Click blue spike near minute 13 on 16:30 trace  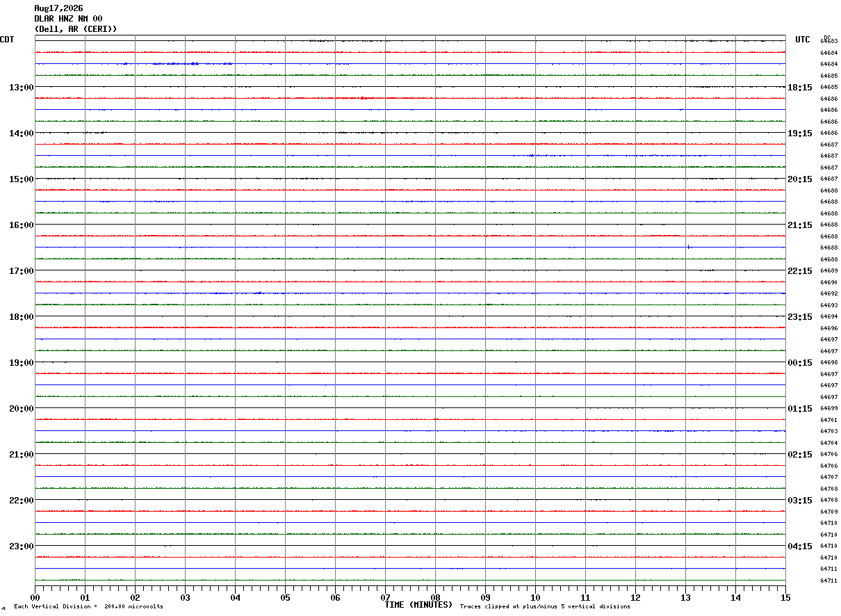(x=688, y=246)
